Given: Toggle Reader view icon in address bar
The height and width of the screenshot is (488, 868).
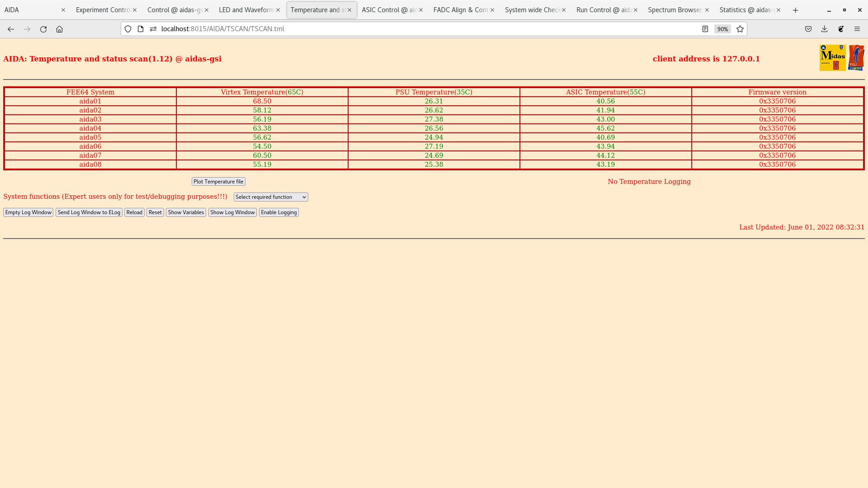Looking at the screenshot, I should 705,29.
